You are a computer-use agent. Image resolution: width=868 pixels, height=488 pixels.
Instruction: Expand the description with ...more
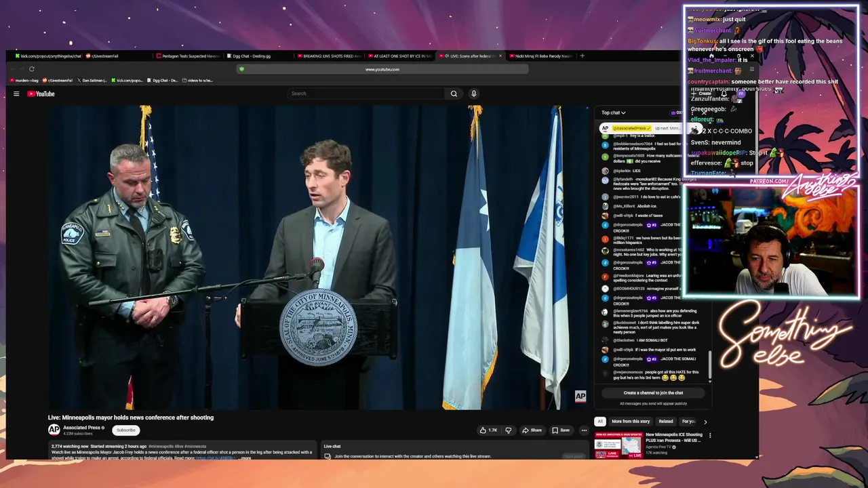tap(245, 458)
